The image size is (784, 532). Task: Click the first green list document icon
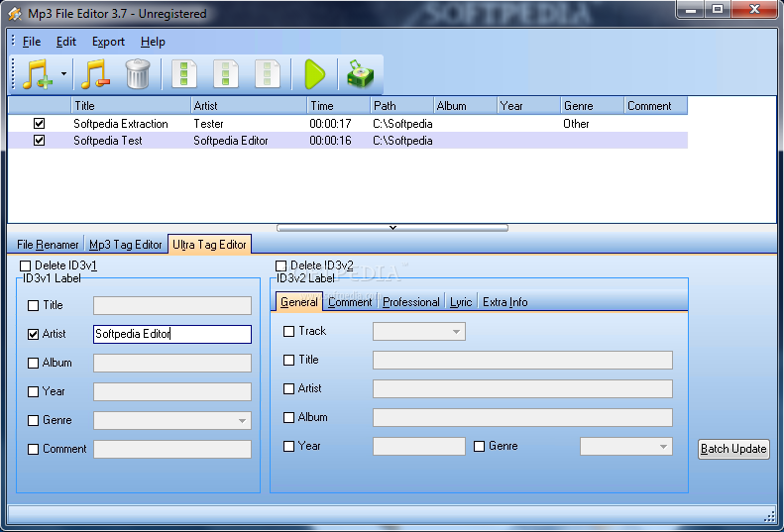point(184,74)
